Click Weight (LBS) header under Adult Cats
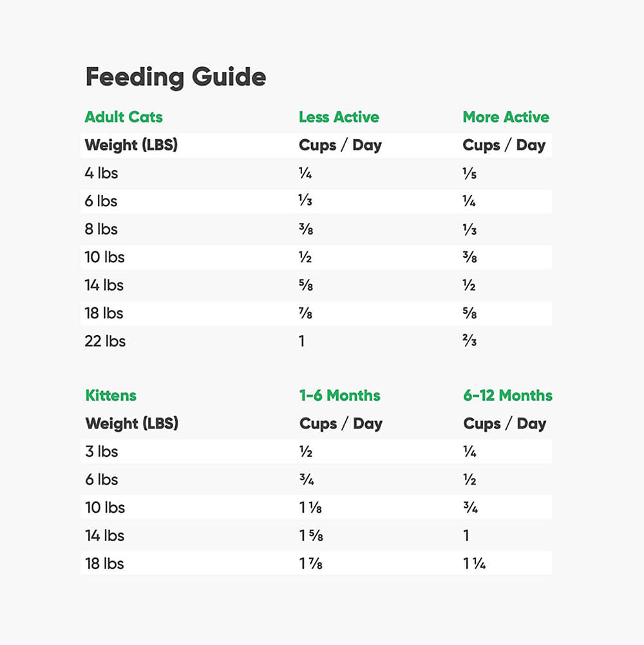Screen dimensions: 644x645 131,146
